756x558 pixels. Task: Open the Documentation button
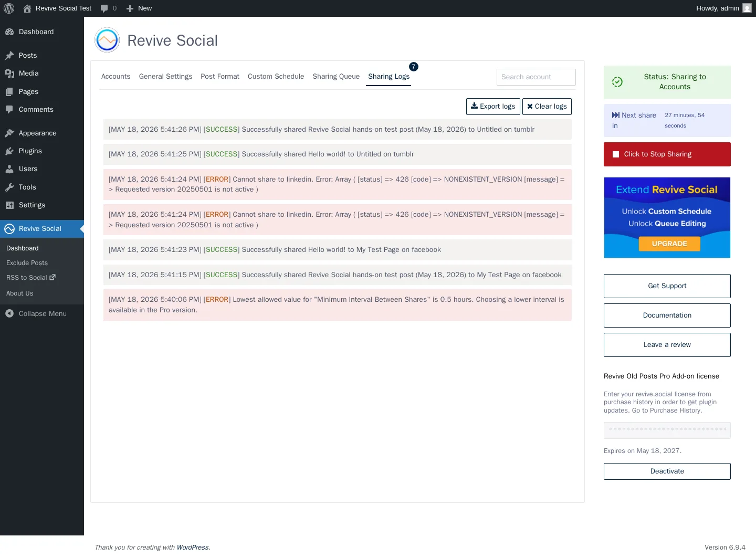click(x=667, y=315)
